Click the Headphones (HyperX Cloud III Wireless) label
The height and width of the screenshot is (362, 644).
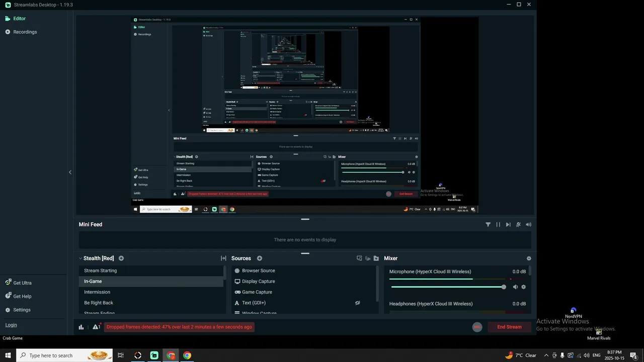[x=431, y=304]
